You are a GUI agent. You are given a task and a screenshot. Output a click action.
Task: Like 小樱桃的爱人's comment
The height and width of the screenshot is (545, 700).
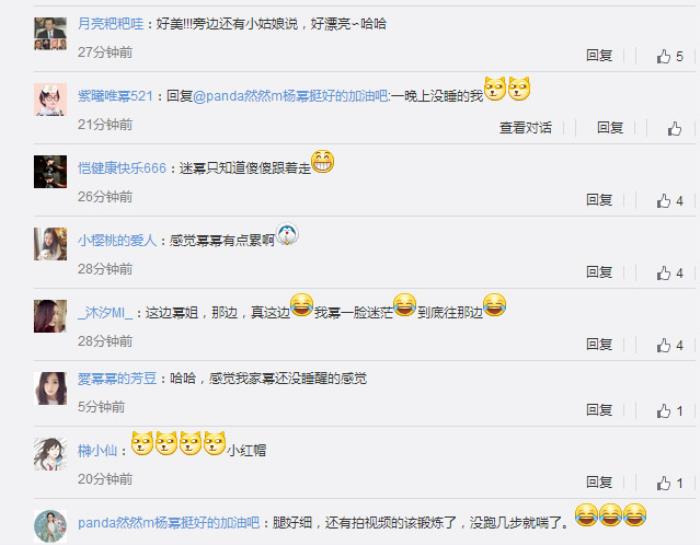[x=669, y=273]
